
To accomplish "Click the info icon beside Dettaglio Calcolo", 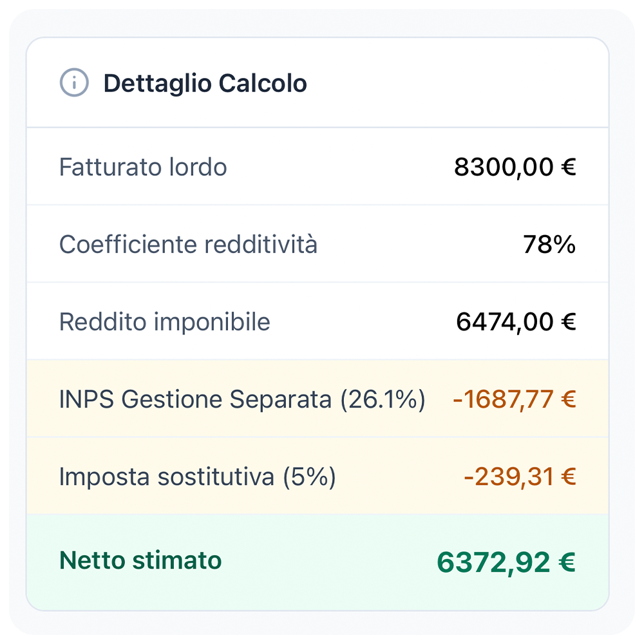I will pos(74,83).
